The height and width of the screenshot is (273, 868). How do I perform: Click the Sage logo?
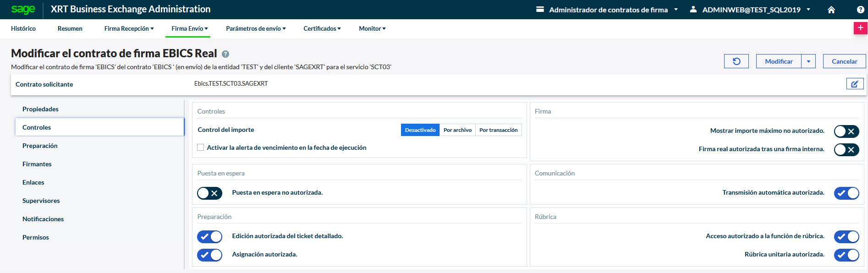[23, 10]
